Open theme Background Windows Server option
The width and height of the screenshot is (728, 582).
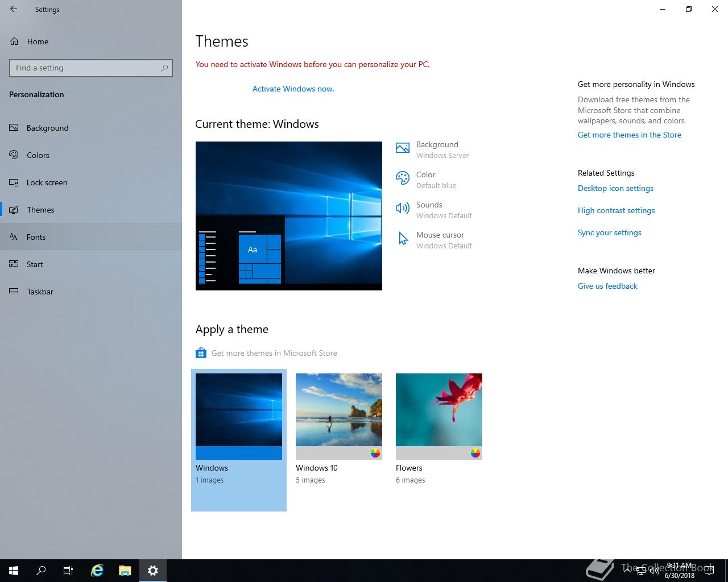pos(435,149)
